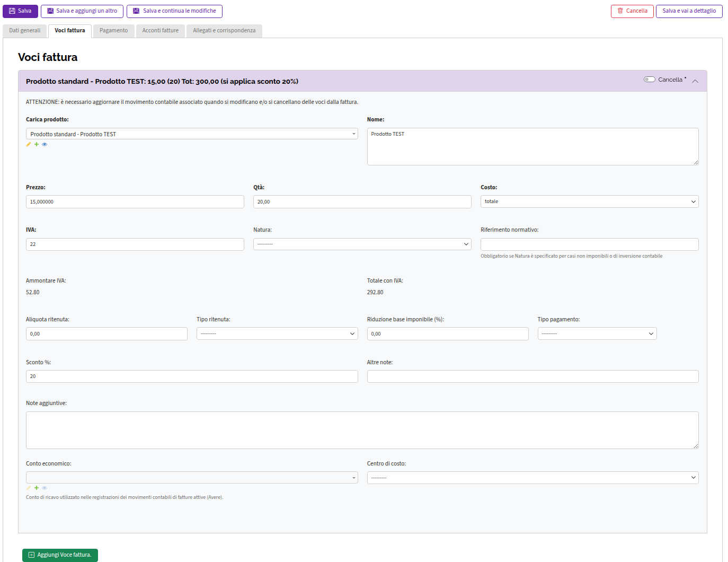
Task: Click the blue eye icon under Carica prodotto
Action: click(45, 144)
